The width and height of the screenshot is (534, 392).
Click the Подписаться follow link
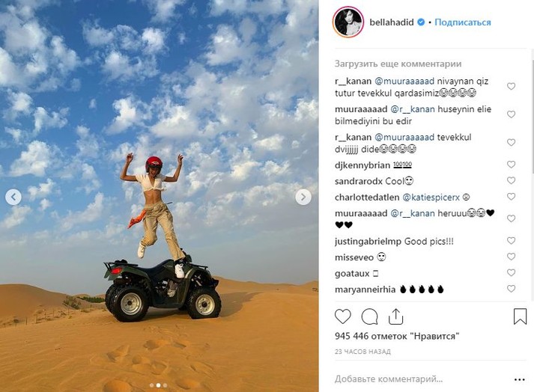click(463, 22)
